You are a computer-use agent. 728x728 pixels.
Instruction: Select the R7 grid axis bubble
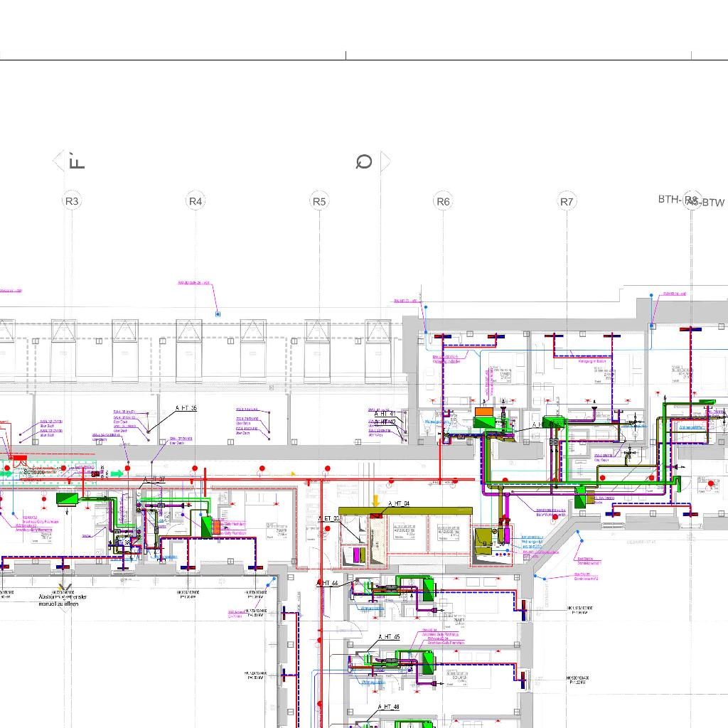tap(567, 201)
